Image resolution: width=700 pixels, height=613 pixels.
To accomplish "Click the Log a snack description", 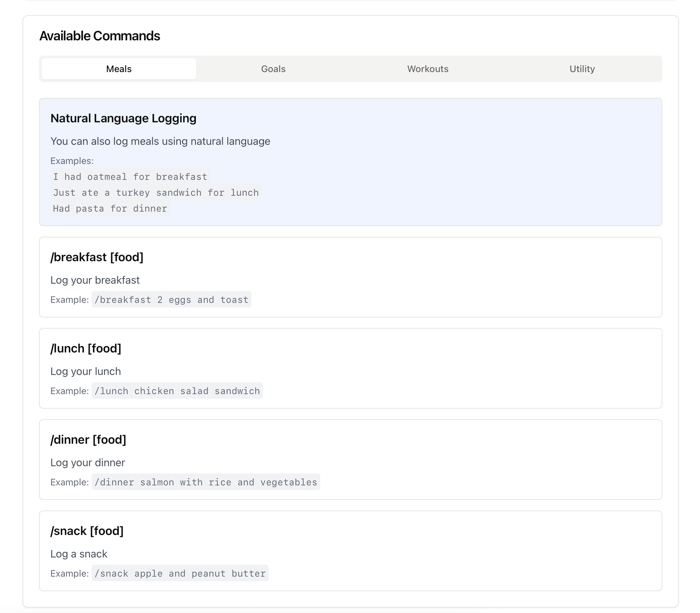I will [x=79, y=554].
